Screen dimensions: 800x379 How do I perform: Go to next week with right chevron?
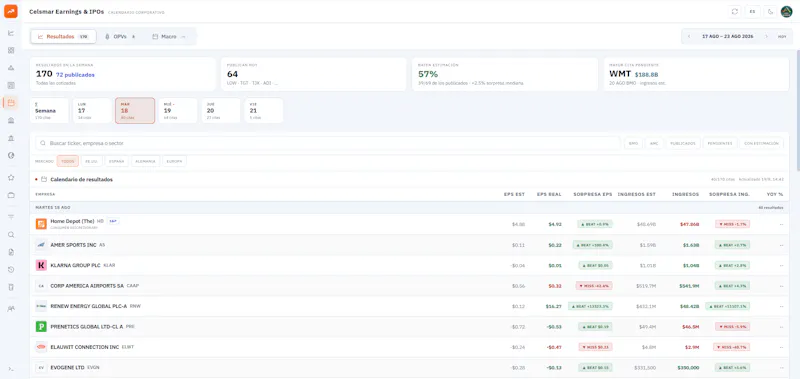click(x=766, y=36)
